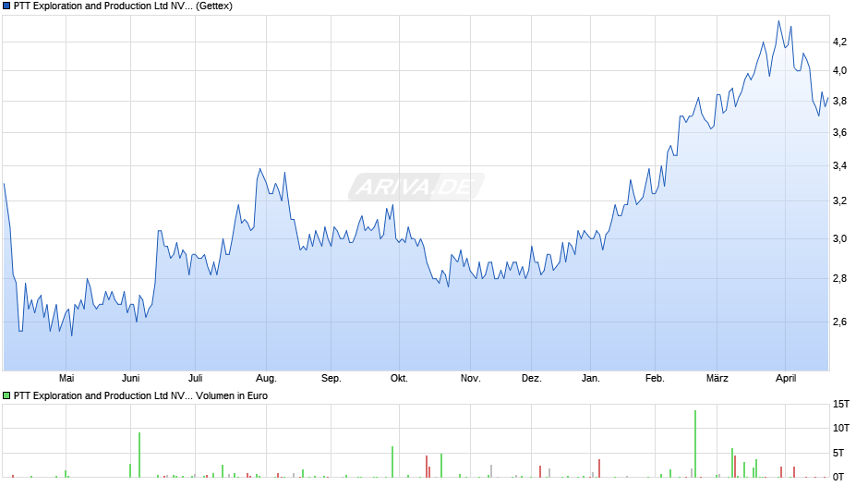
Task: Click the Juni month label
Action: coord(130,379)
